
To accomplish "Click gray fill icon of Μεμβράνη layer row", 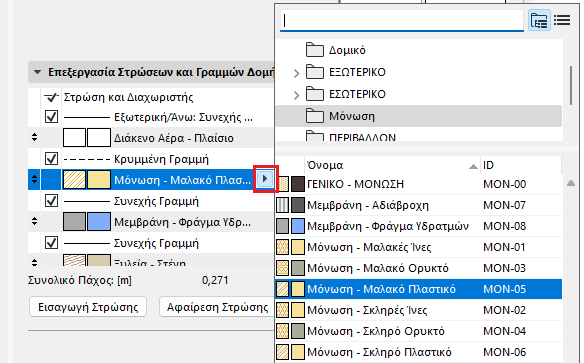I will pyautogui.click(x=74, y=222).
